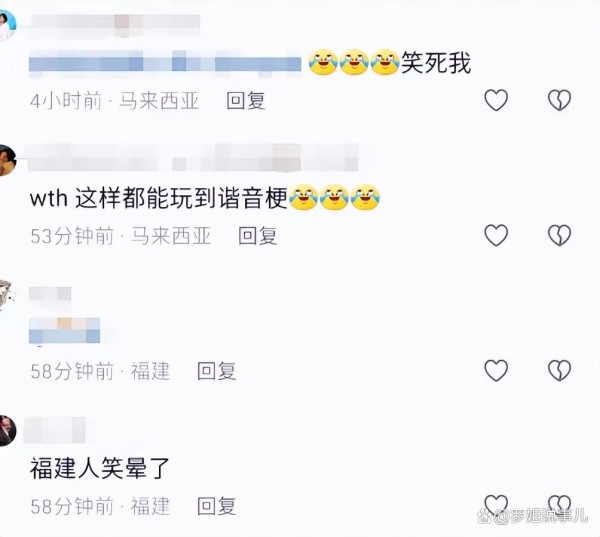
Task: Like the wth 这样都能玩到谐音梗 comment
Action: [x=496, y=235]
